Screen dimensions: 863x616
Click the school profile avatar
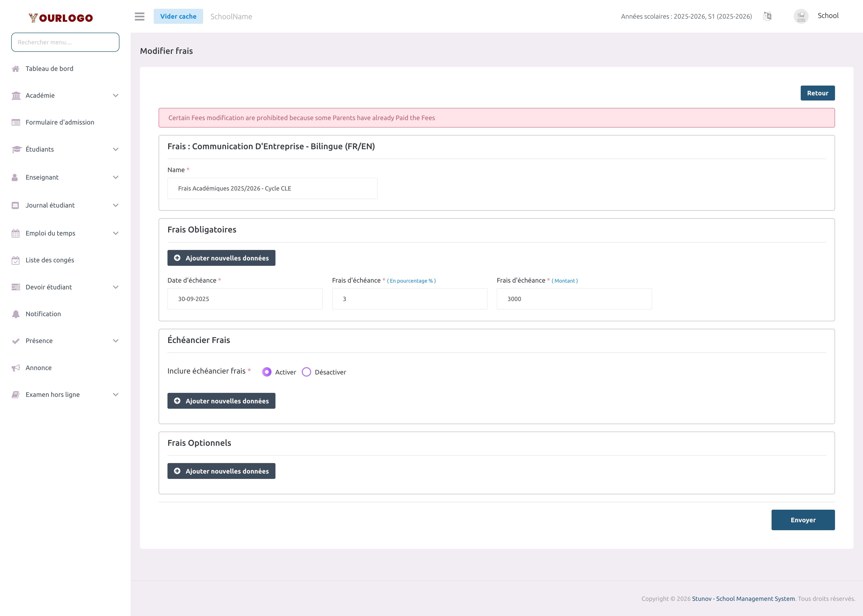tap(801, 16)
